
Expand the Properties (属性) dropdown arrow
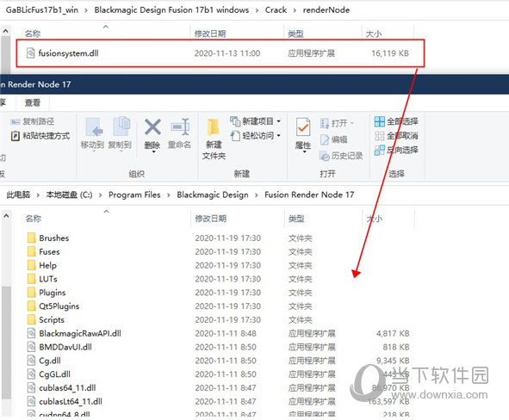pyautogui.click(x=305, y=152)
